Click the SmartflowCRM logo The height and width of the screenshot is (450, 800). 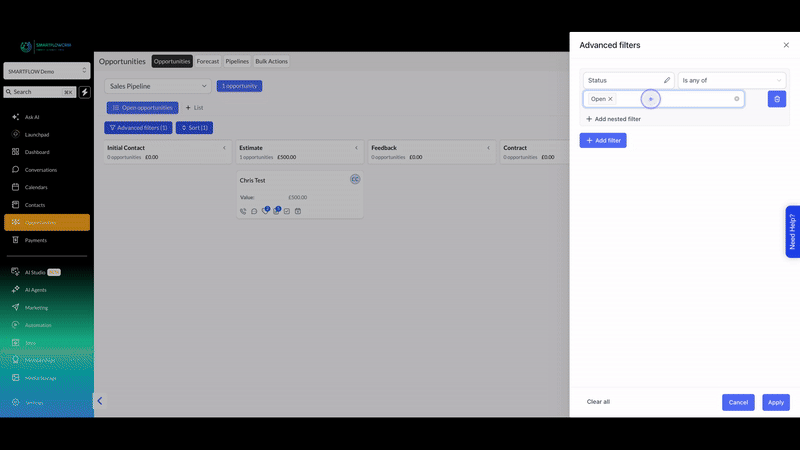tap(46, 46)
